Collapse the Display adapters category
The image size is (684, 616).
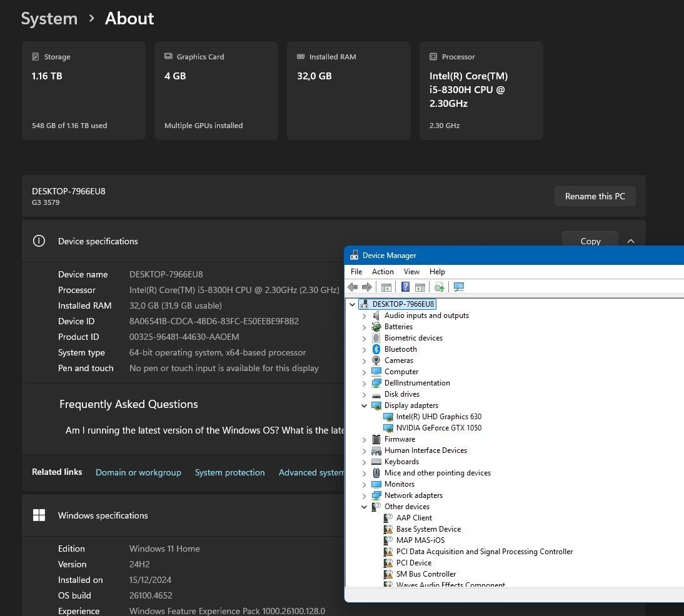[365, 405]
